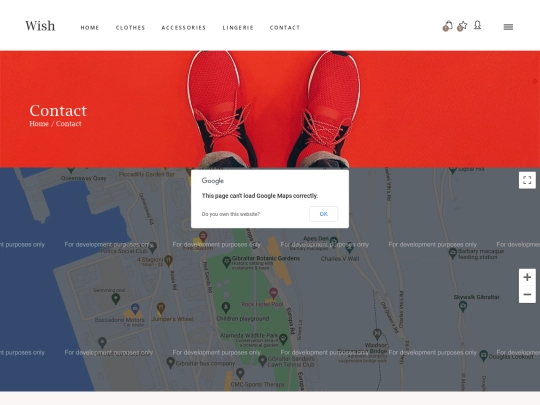Open the shopping bag cart icon
Screen dimensions: 540x405
[x=447, y=26]
